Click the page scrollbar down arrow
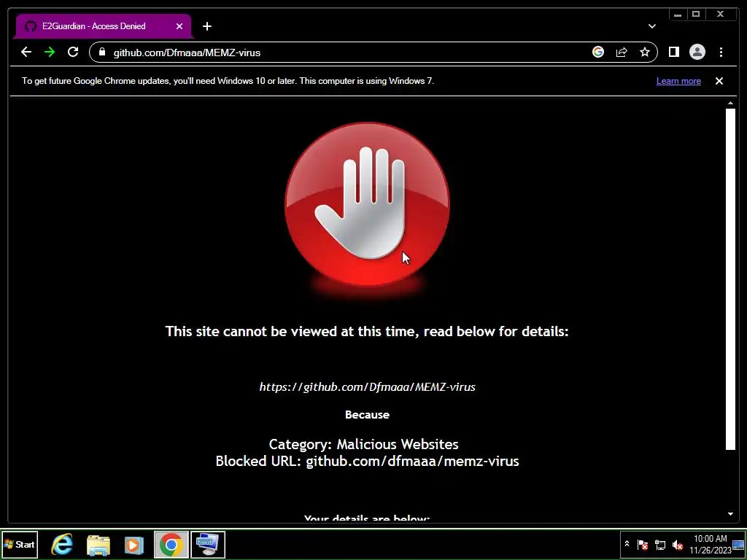This screenshot has height=560, width=747. (730, 514)
